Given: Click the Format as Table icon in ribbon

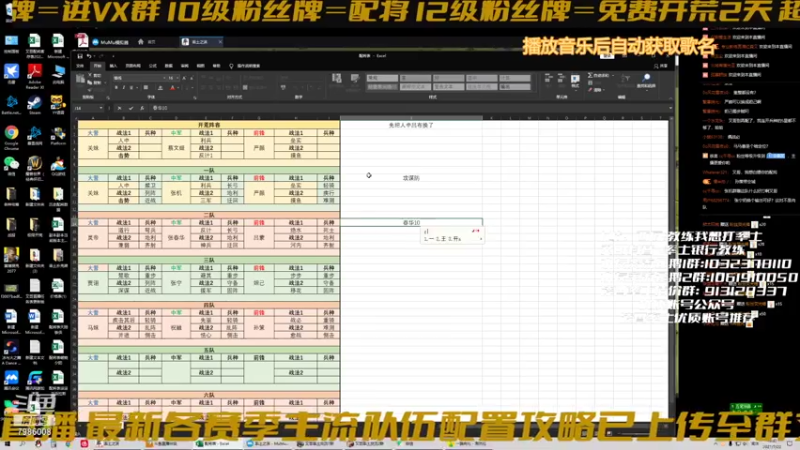Looking at the screenshot, I should point(355,79).
